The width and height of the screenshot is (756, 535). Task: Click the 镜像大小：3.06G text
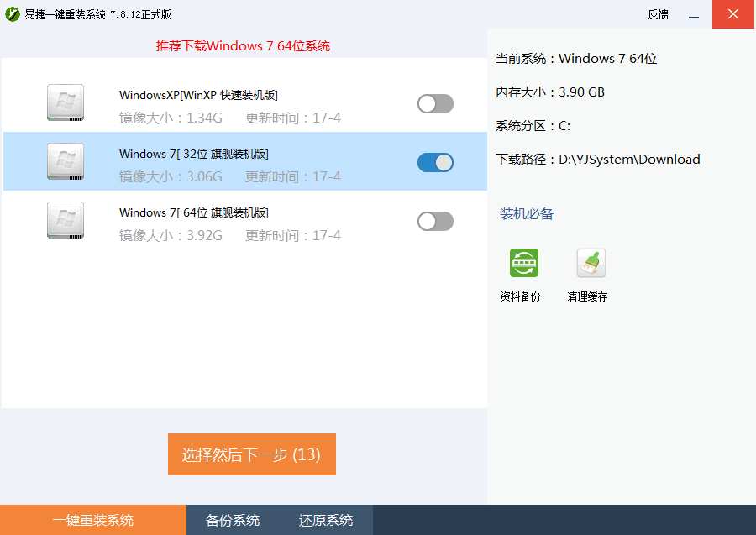coord(171,177)
